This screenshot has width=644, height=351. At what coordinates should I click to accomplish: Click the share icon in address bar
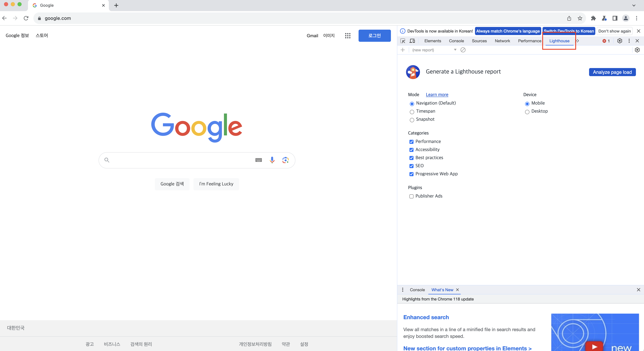point(569,18)
